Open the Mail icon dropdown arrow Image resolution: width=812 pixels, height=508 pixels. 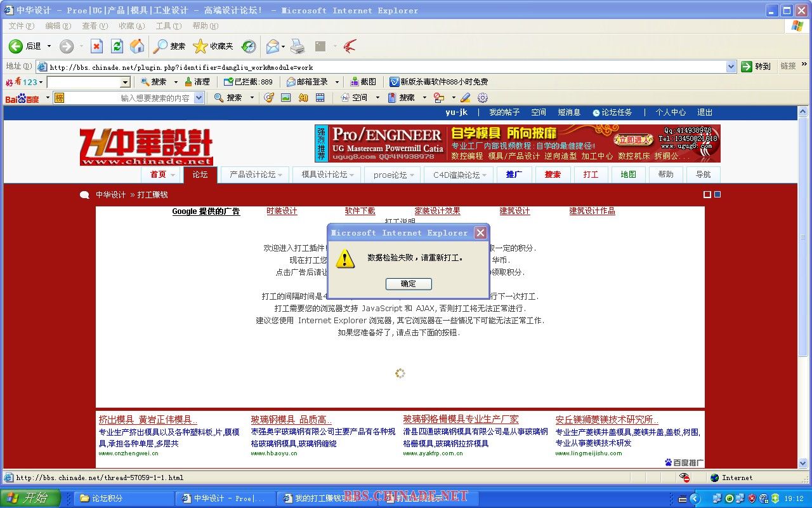[283, 46]
